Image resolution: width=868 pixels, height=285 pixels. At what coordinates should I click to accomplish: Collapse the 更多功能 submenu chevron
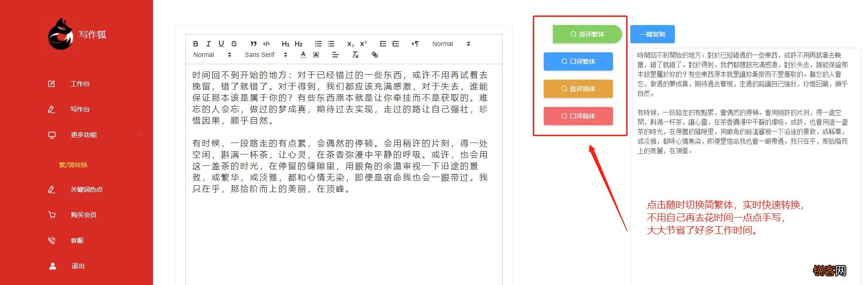point(141,134)
